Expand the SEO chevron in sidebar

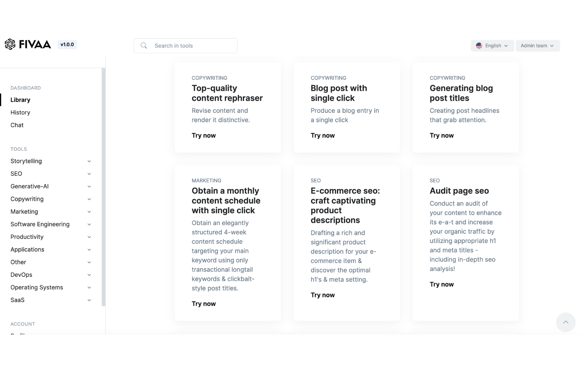click(x=89, y=174)
